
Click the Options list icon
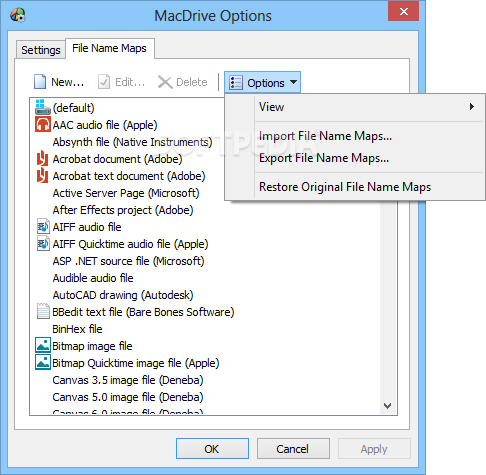coord(236,83)
